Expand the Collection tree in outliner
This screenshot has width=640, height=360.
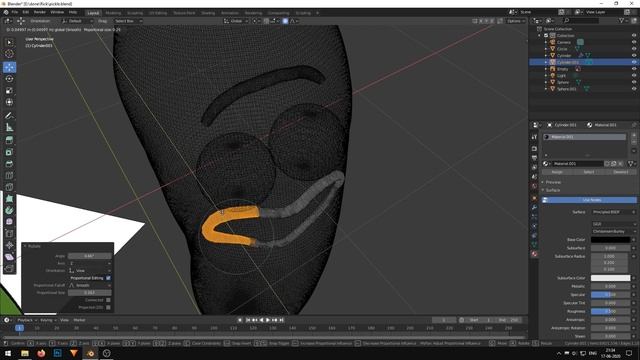tap(540, 36)
